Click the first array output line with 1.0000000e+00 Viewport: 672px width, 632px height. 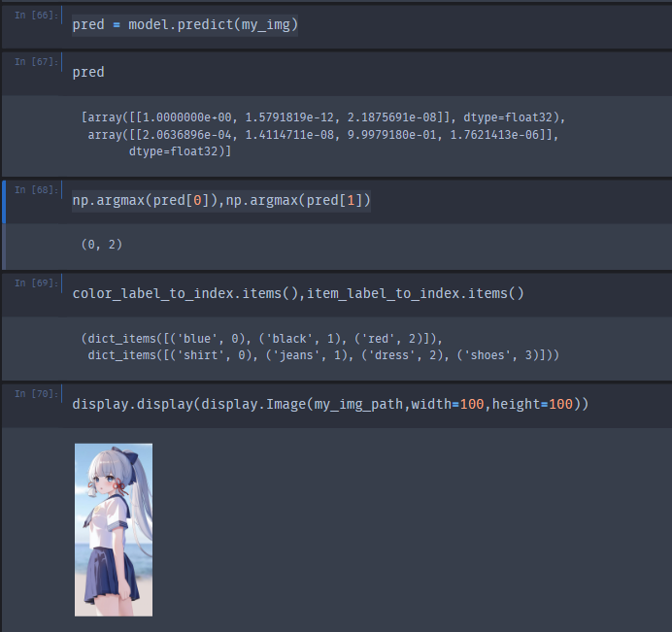click(x=323, y=117)
